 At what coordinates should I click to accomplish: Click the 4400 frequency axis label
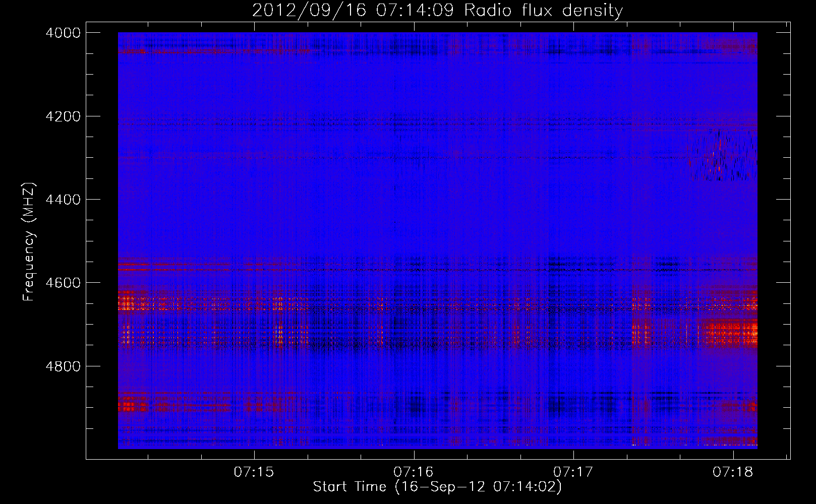point(63,200)
